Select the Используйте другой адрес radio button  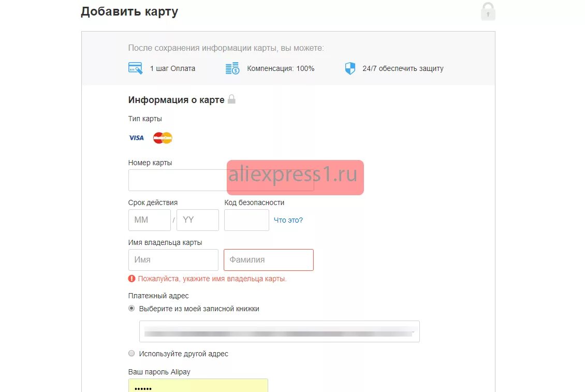click(131, 353)
